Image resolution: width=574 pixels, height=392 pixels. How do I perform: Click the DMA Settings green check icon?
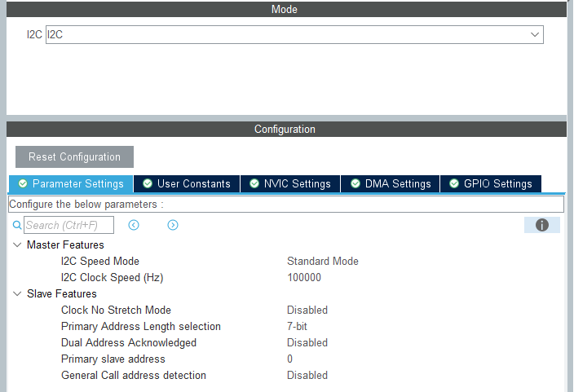[x=355, y=183]
